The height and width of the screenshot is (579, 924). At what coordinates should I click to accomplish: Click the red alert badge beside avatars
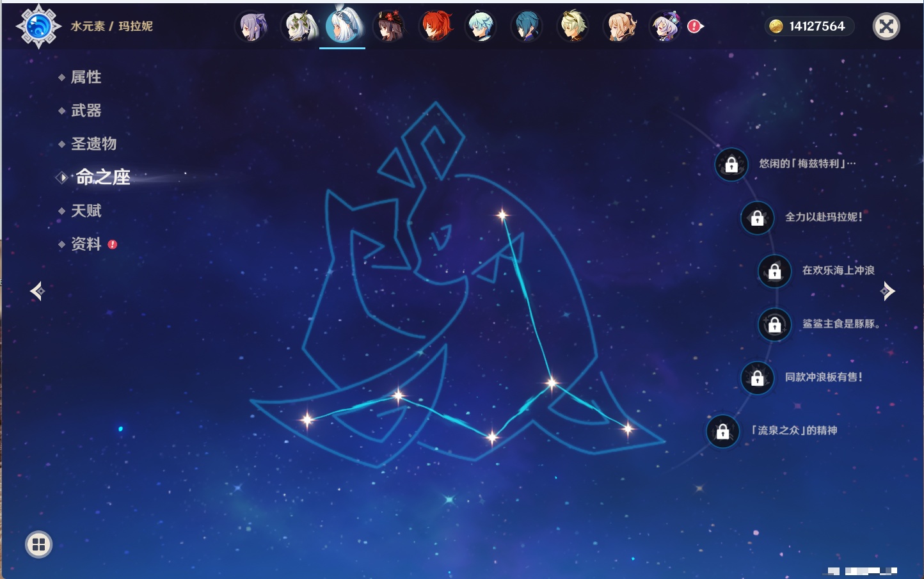click(695, 26)
